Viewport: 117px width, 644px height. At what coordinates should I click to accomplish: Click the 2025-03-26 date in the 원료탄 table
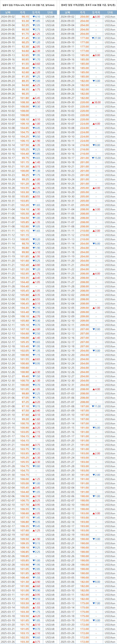67,642
